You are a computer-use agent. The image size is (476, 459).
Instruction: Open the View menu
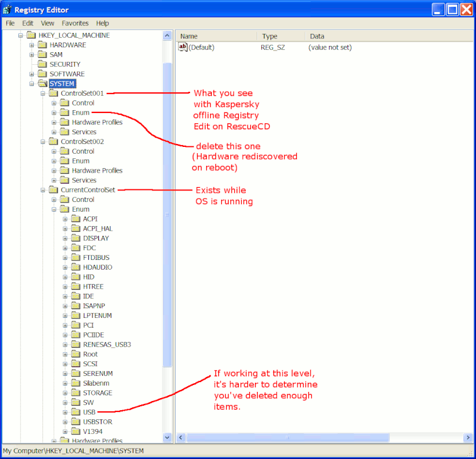coord(47,24)
